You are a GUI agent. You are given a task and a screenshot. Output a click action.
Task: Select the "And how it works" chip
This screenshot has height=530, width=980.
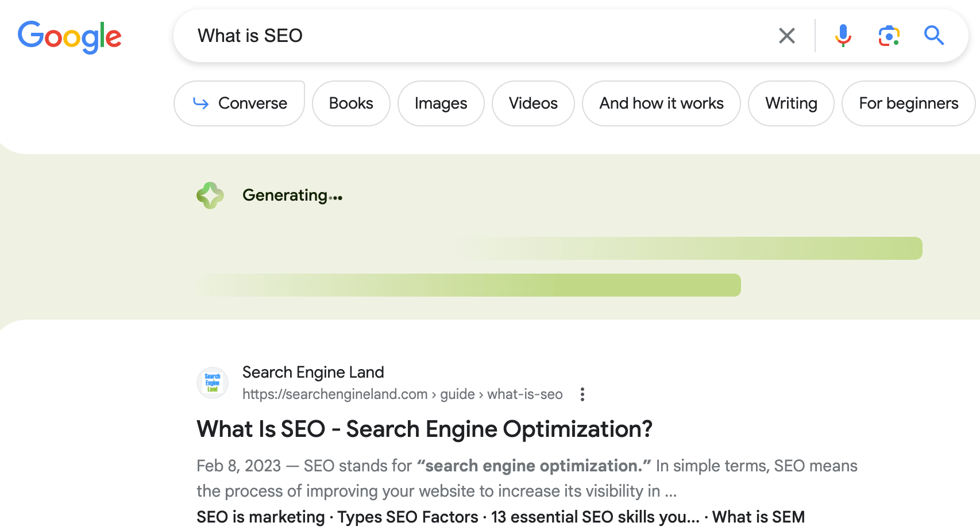661,103
